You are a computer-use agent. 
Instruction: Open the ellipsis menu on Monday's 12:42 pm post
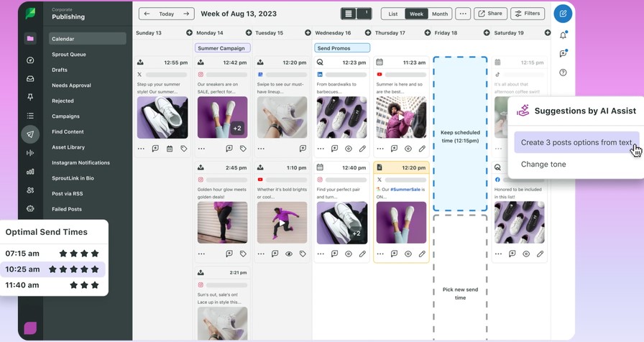pos(201,149)
